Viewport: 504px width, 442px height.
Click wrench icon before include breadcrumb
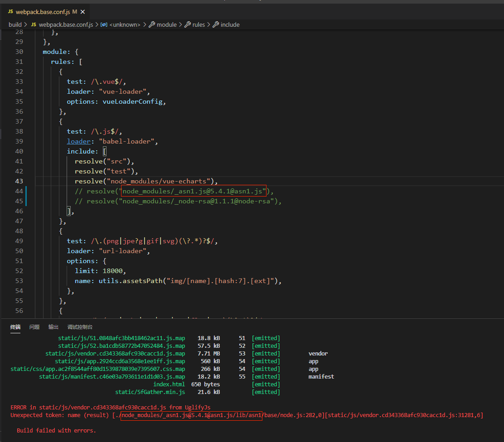(x=216, y=25)
